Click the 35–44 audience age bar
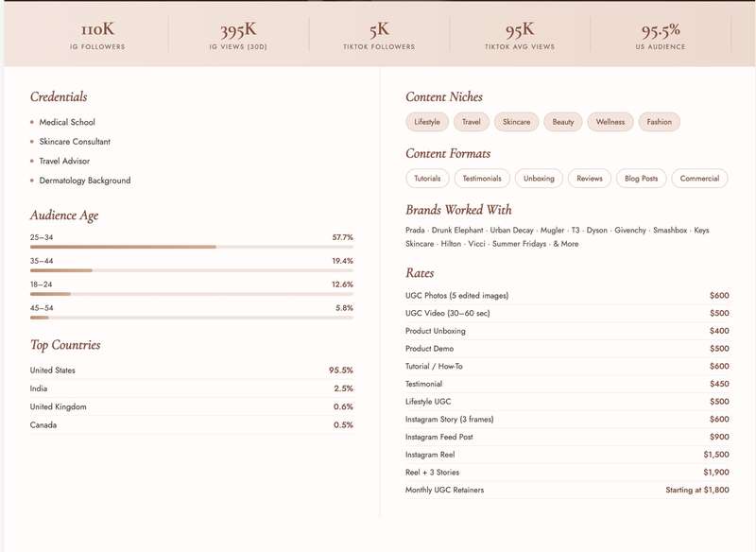 pyautogui.click(x=192, y=270)
